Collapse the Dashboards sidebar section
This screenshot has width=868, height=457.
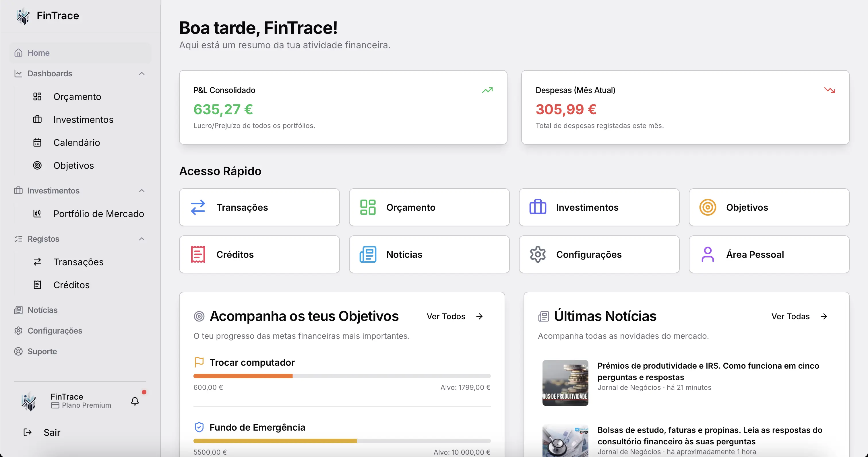(142, 73)
